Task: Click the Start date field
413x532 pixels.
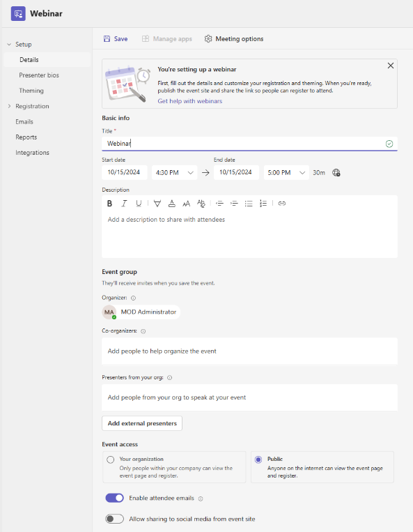Action: pyautogui.click(x=125, y=172)
